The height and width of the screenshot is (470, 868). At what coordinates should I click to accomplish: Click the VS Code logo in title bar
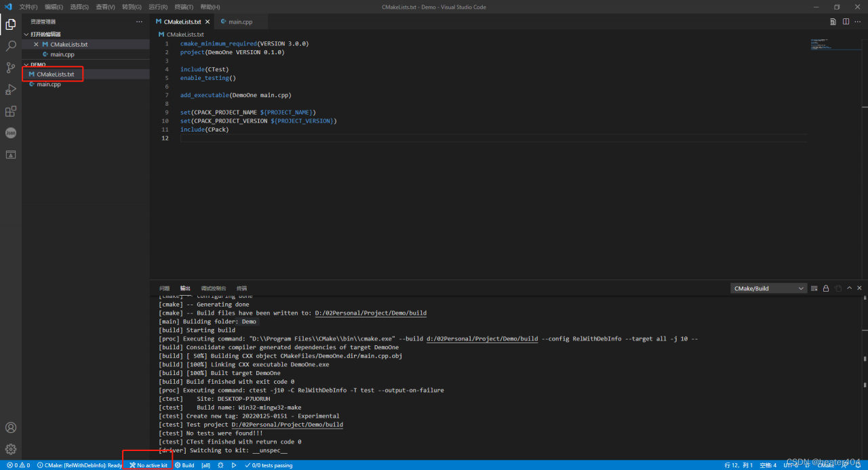tap(8, 7)
